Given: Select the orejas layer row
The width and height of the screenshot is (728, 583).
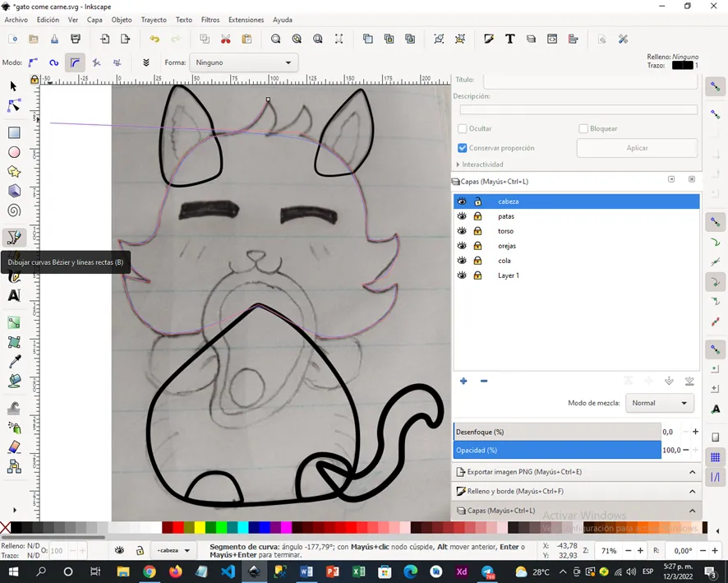Looking at the screenshot, I should click(x=576, y=246).
